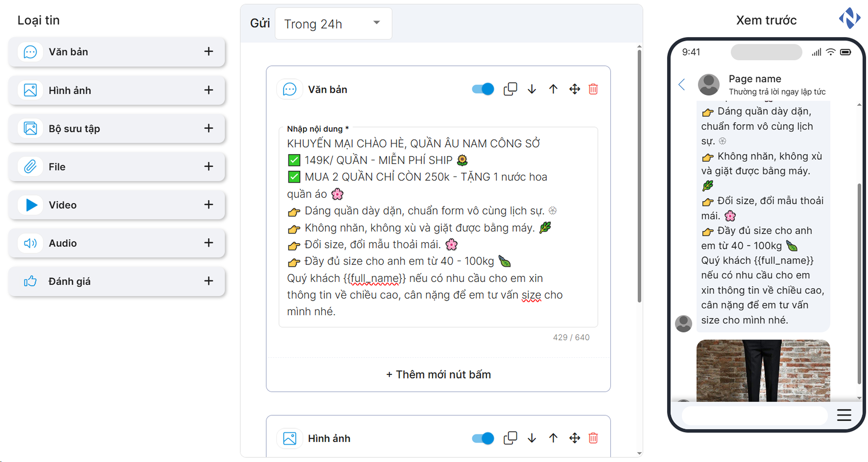This screenshot has height=462, width=868.
Task: Click the Video play icon
Action: coord(31,205)
